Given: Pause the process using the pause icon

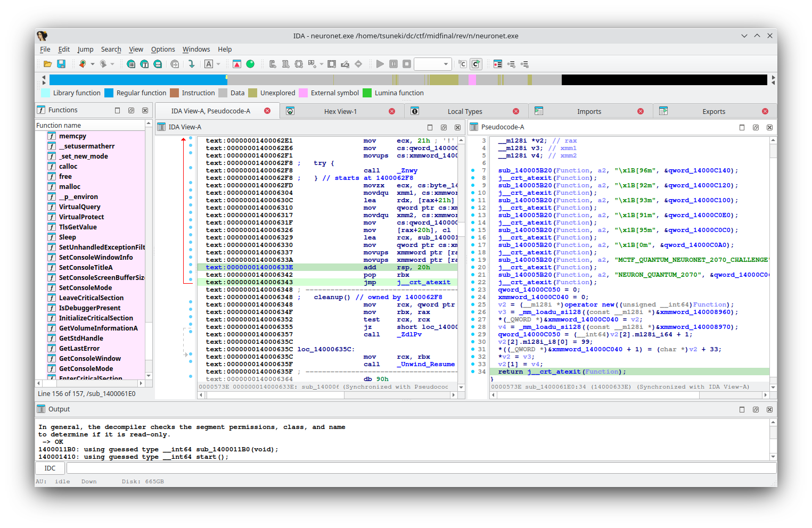Looking at the screenshot, I should pos(392,64).
